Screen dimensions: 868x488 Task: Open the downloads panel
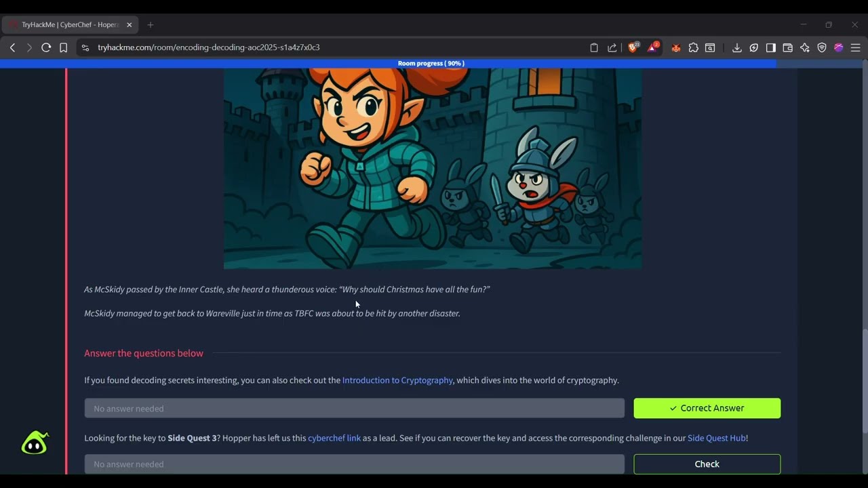pos(737,47)
